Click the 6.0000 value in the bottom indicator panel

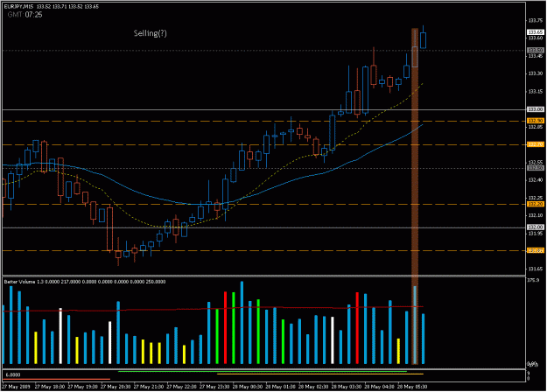point(13,374)
